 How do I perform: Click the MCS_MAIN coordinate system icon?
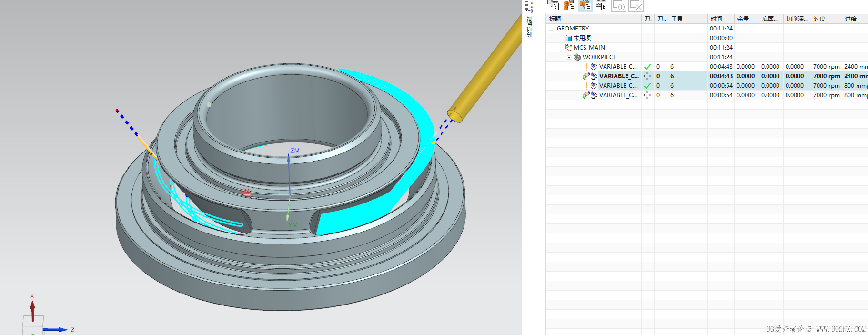(x=568, y=48)
